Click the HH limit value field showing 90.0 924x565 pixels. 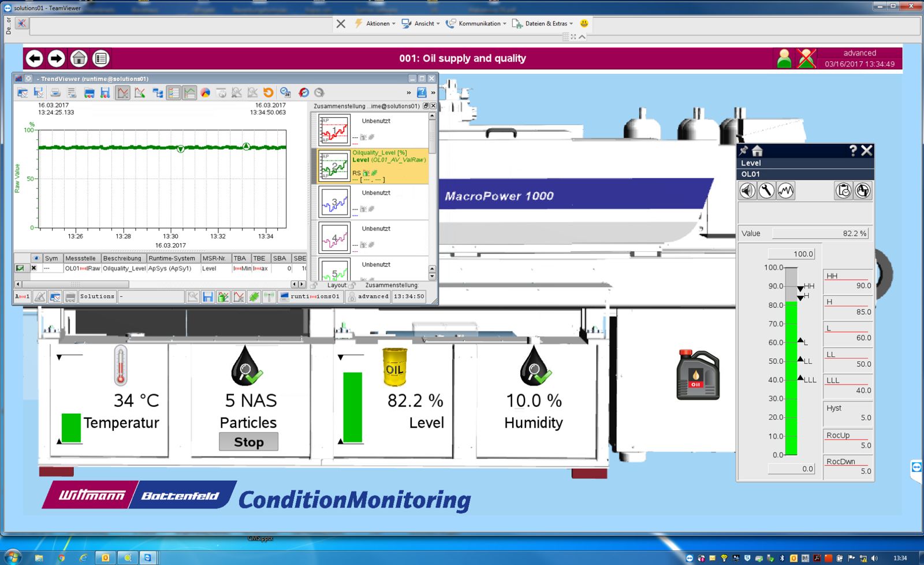(848, 285)
